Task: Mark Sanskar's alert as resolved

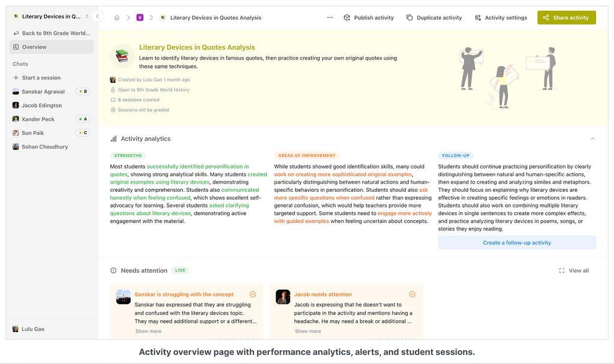Action: click(x=253, y=294)
